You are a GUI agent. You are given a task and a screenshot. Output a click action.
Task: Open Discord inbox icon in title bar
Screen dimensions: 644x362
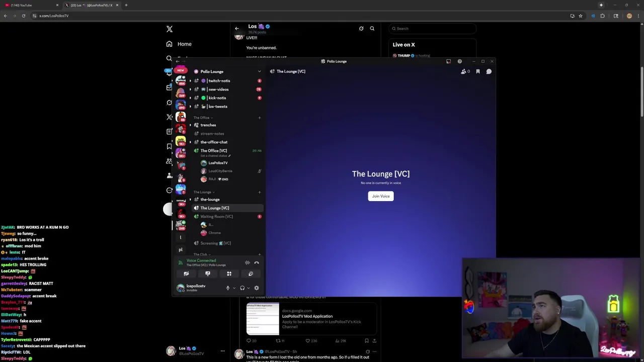coord(448,61)
